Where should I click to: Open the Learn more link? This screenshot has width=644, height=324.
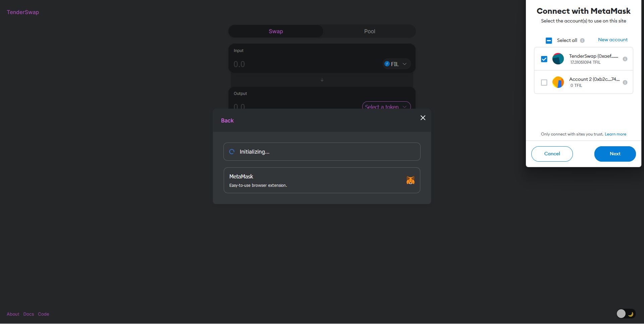[x=615, y=134]
